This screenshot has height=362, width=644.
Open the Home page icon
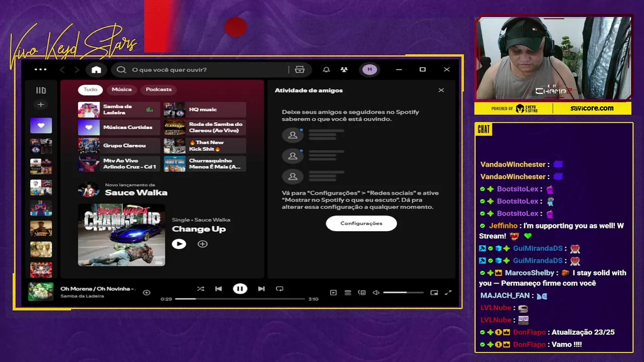[96, 69]
